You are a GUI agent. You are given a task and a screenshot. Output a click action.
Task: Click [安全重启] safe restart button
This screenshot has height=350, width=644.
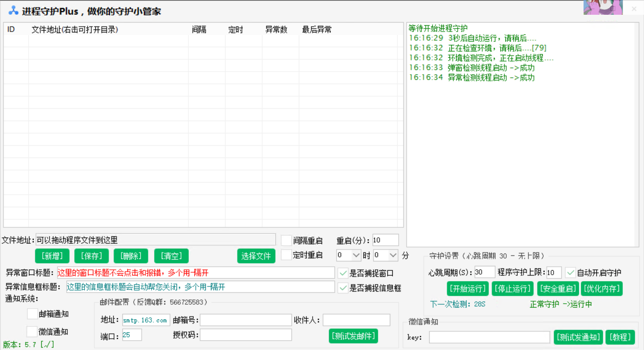[x=557, y=288]
